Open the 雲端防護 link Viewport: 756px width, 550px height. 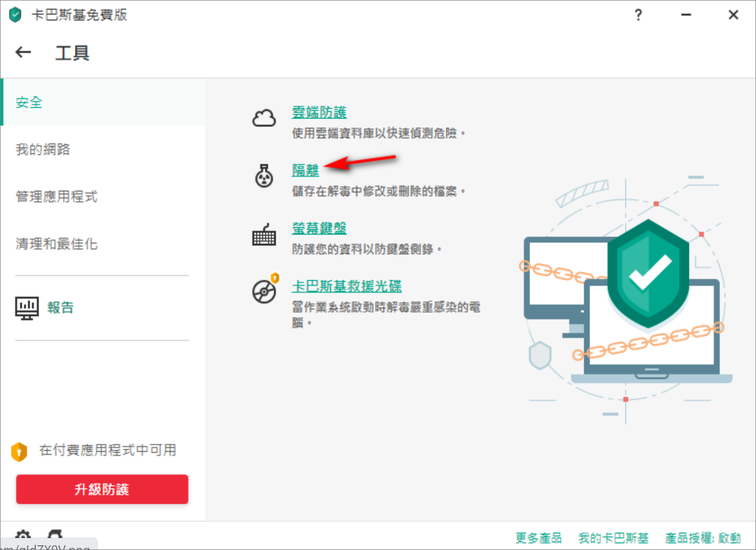pos(319,112)
